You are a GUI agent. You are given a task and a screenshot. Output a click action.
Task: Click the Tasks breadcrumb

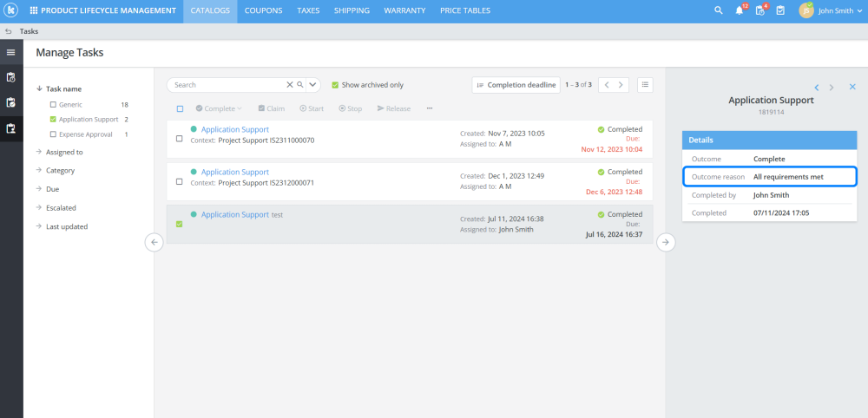[29, 31]
